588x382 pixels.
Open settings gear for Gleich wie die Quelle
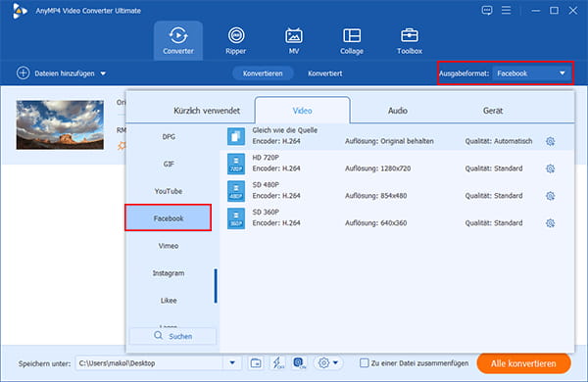point(550,141)
